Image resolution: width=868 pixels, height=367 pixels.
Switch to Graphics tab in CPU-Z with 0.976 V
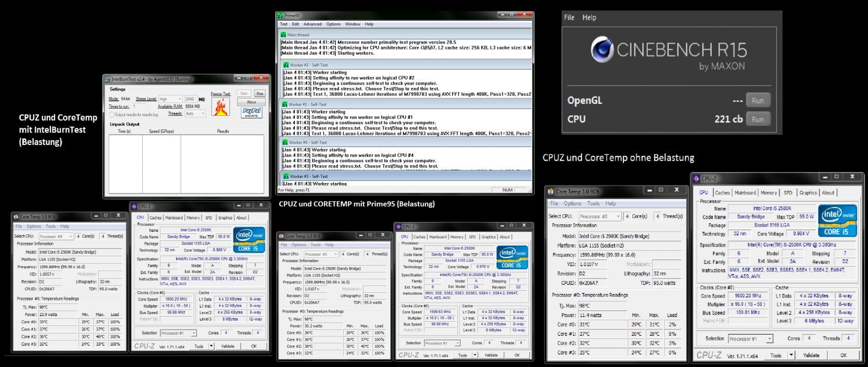point(488,237)
